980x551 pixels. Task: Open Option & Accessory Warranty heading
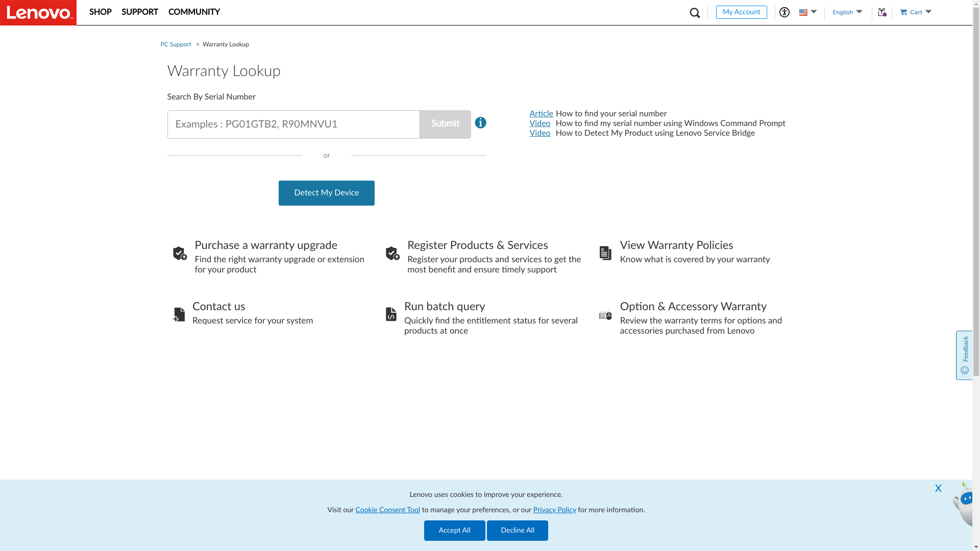click(x=693, y=307)
